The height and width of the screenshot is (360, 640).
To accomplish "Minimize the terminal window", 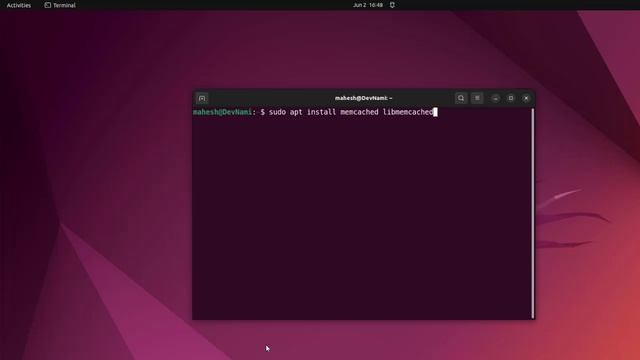I will pyautogui.click(x=495, y=98).
